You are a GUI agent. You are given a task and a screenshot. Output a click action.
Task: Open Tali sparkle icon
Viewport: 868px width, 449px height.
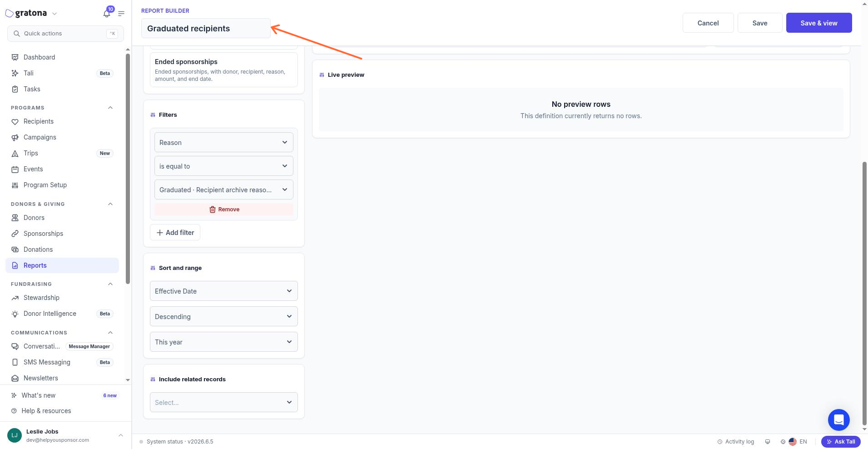pyautogui.click(x=15, y=73)
